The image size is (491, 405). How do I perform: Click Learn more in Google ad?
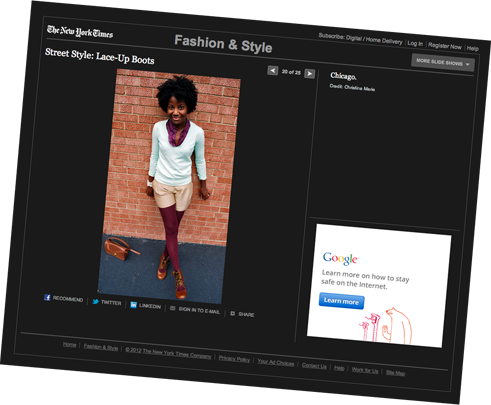point(341,301)
